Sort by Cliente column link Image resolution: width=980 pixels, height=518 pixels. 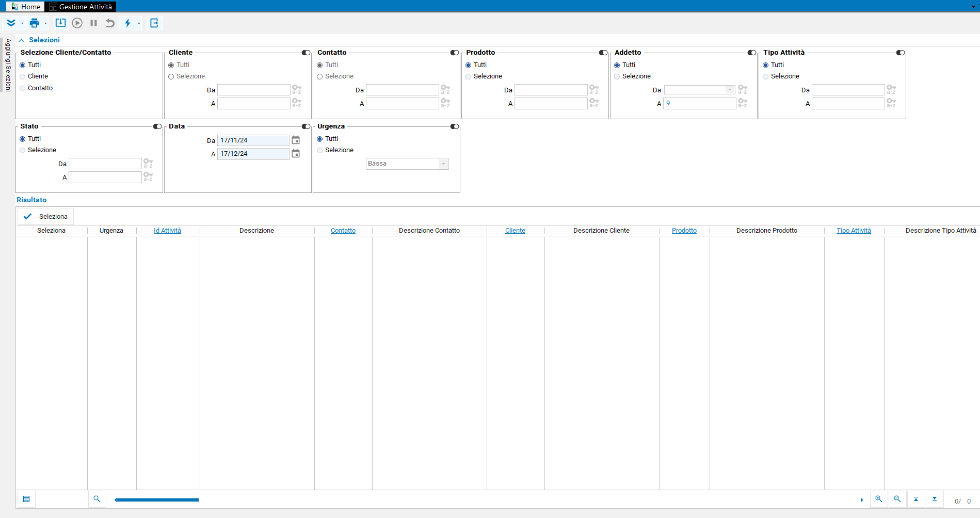pos(515,231)
